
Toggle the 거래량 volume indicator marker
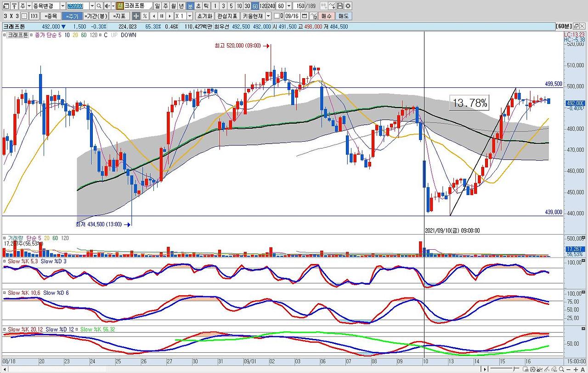pyautogui.click(x=4, y=238)
